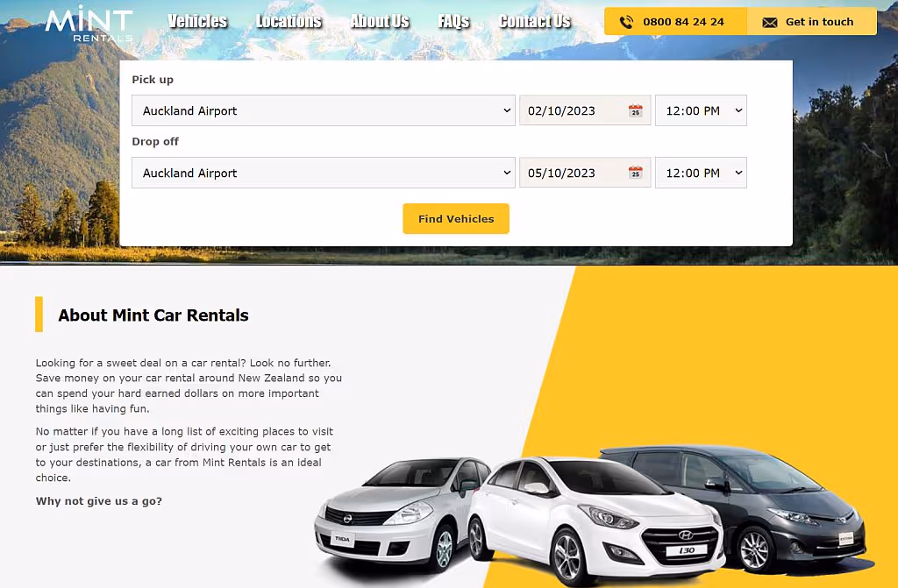Click the drop off date field 05/10/2023
Viewport: 898px width, 588px height.
point(585,173)
